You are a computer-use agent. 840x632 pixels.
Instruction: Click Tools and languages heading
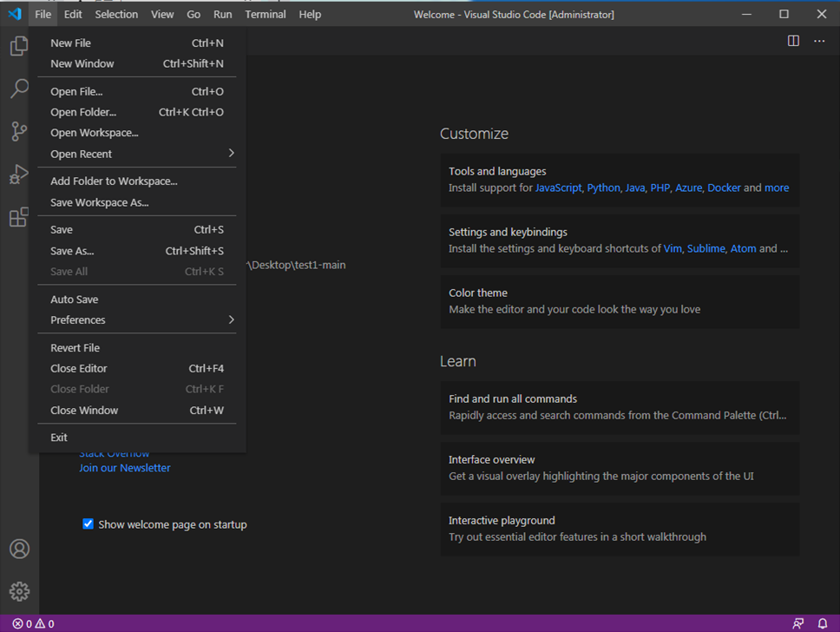(x=497, y=172)
